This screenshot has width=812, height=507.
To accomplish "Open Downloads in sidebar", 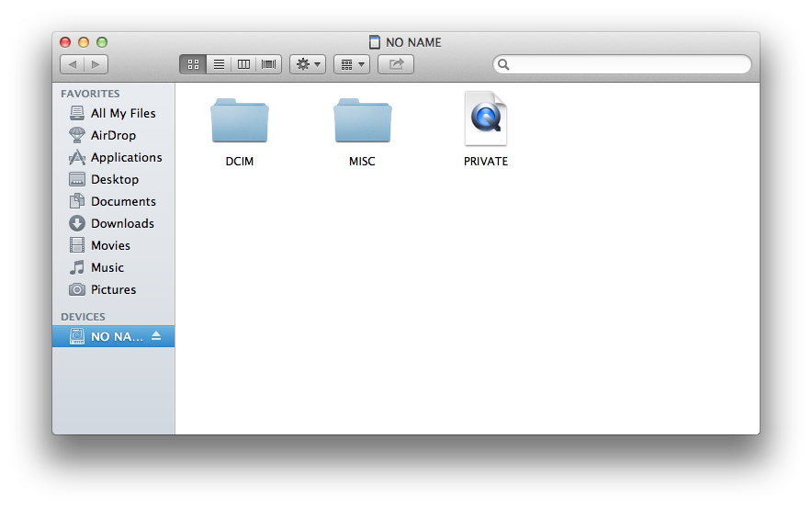I will [x=113, y=223].
